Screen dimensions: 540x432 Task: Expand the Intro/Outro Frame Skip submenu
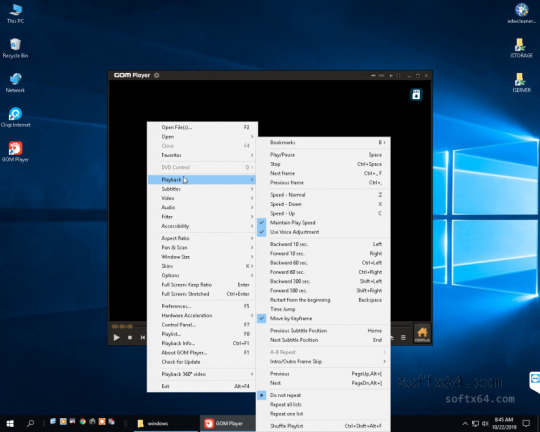pyautogui.click(x=323, y=361)
